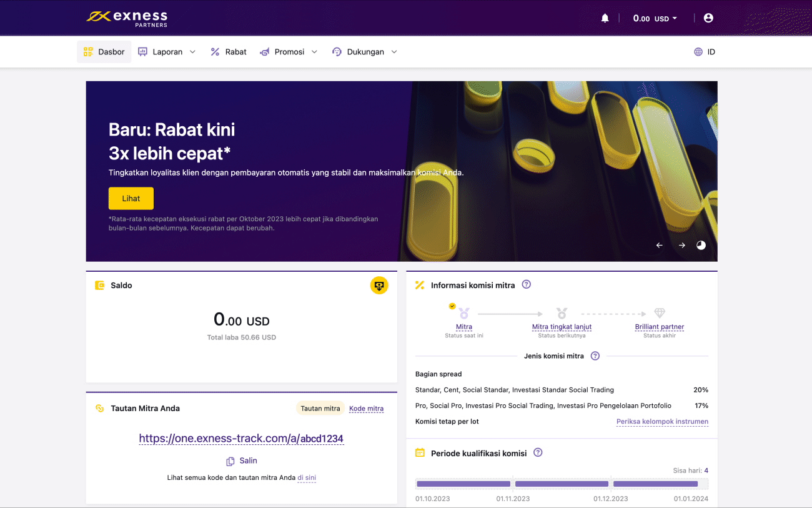Image resolution: width=812 pixels, height=508 pixels.
Task: Expand the Laporan dropdown menu
Action: (x=167, y=52)
